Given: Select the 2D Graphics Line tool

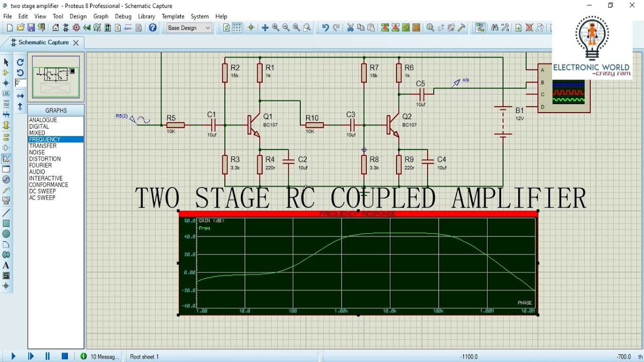Looking at the screenshot, I should tap(6, 213).
